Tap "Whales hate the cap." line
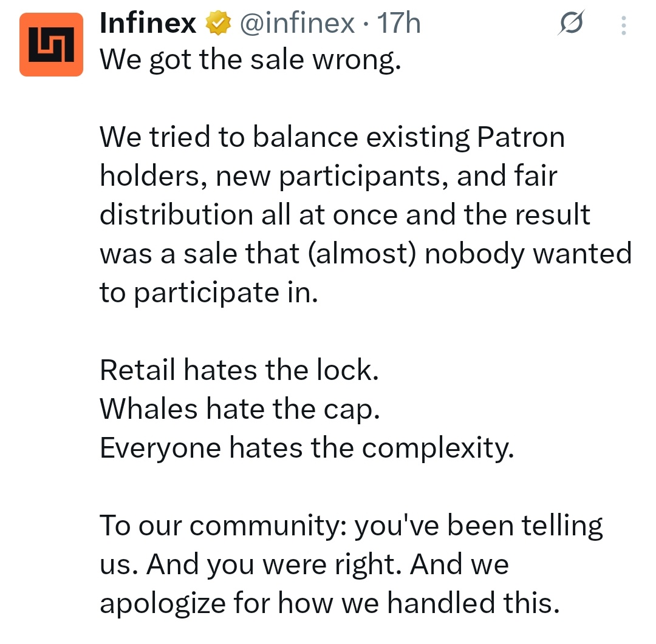Image resolution: width=656 pixels, height=644 pixels. tap(240, 408)
